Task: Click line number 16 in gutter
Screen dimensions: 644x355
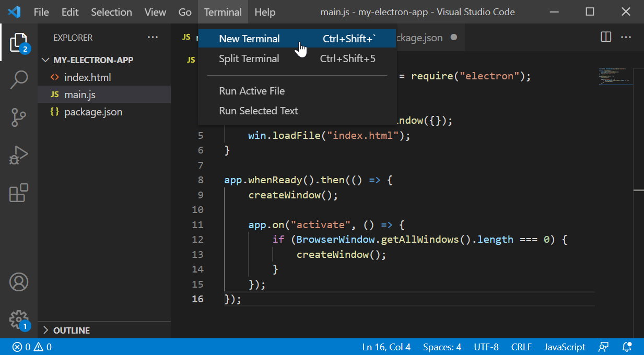Action: point(197,299)
